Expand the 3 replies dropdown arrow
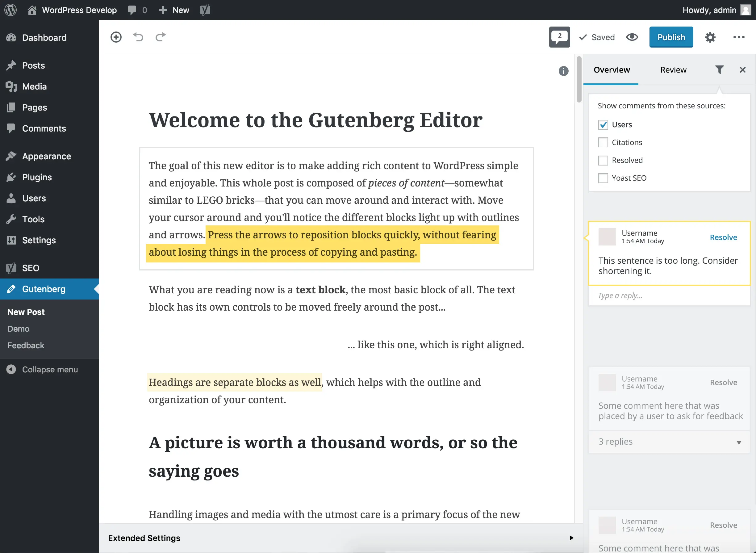The width and height of the screenshot is (756, 553). point(739,442)
